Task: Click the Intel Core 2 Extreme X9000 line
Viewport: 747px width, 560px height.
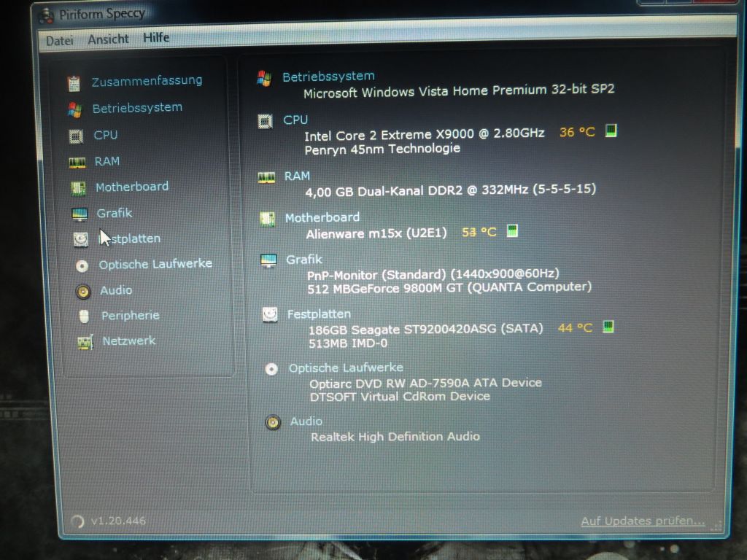Action: 424,135
